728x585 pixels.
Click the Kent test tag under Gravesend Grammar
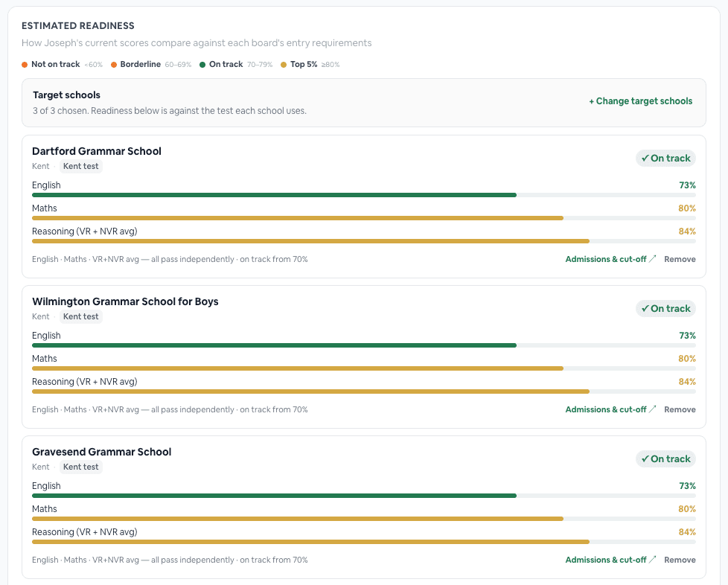pyautogui.click(x=81, y=467)
